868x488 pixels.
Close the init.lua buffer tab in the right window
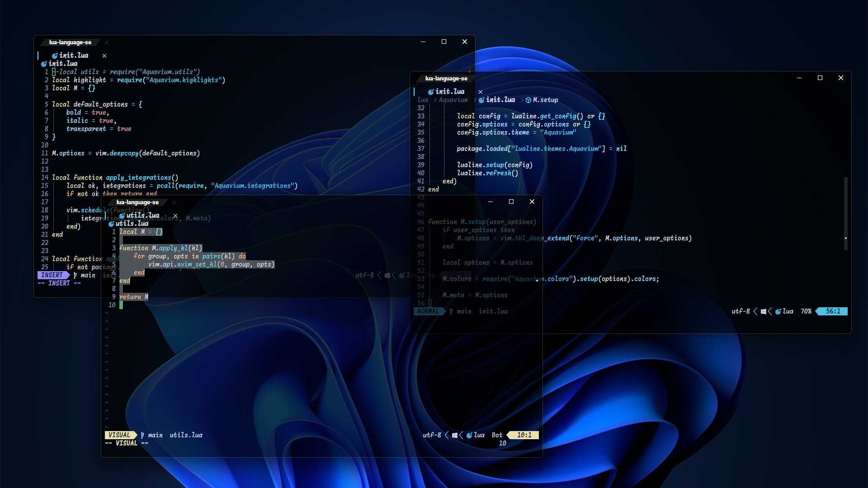coord(481,92)
